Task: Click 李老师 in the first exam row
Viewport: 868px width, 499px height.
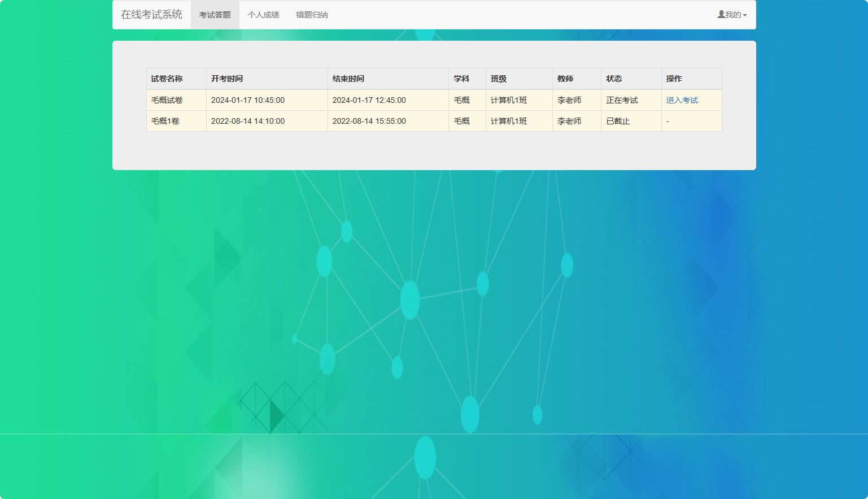Action: tap(568, 99)
